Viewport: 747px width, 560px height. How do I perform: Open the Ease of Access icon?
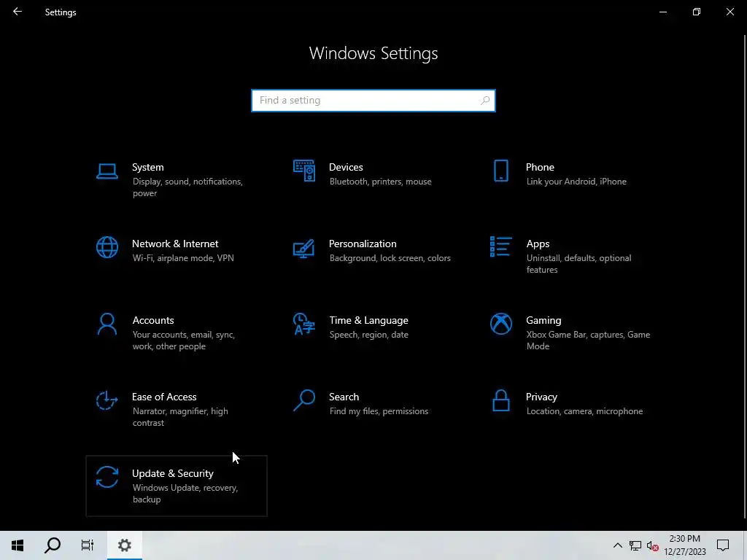(x=107, y=400)
